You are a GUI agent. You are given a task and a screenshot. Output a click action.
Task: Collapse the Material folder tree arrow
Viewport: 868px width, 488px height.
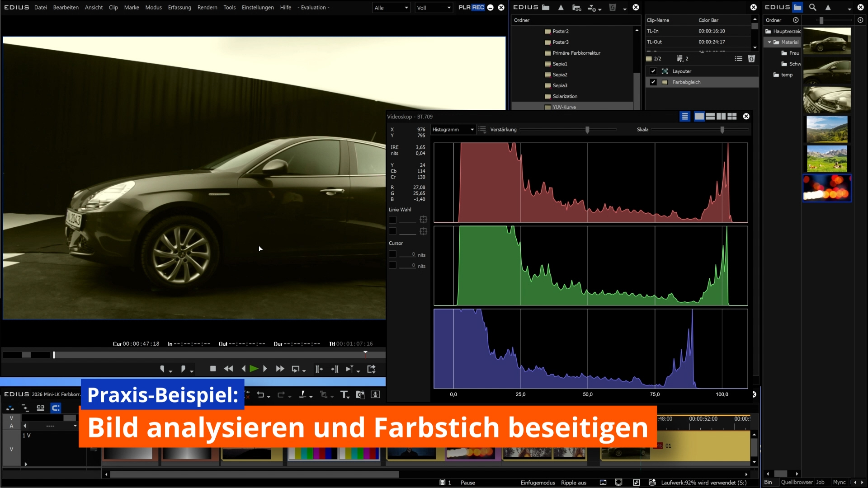pyautogui.click(x=769, y=42)
